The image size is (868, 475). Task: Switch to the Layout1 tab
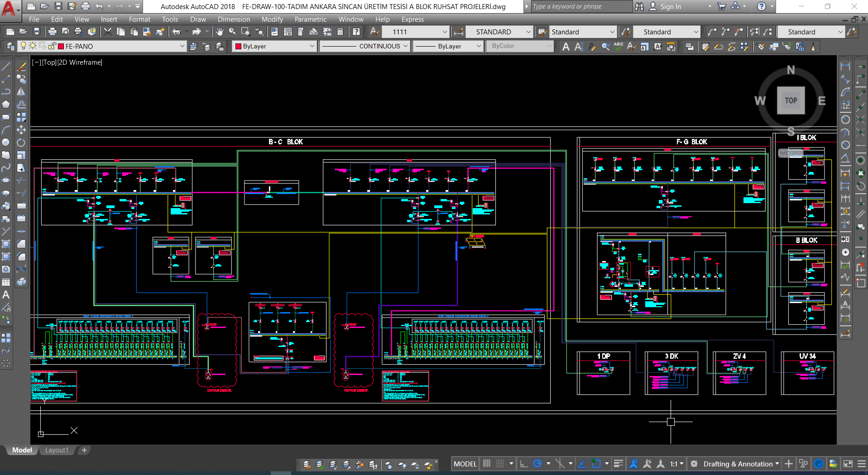[57, 450]
